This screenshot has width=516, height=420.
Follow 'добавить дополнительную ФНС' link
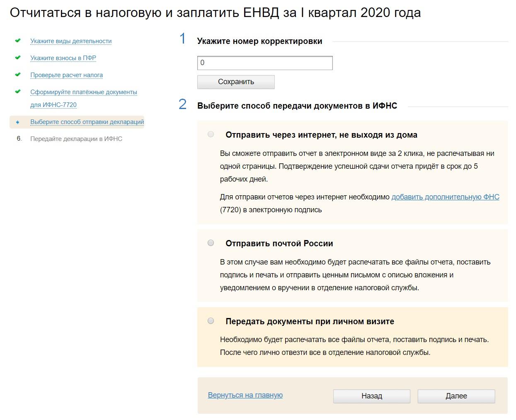[445, 197]
